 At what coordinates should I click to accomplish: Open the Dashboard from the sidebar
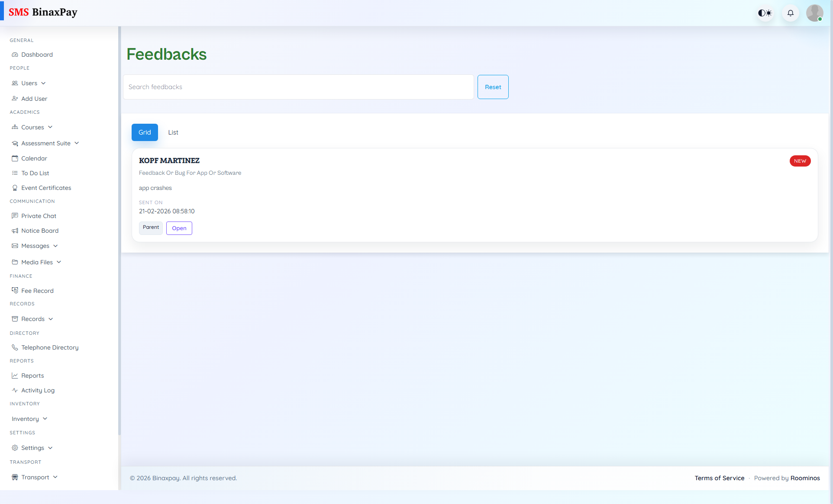(37, 55)
